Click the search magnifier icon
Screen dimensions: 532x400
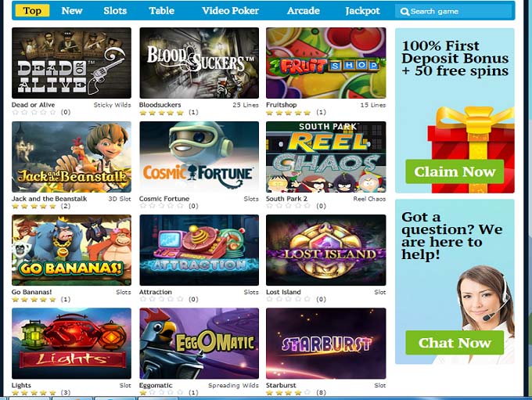coord(404,12)
